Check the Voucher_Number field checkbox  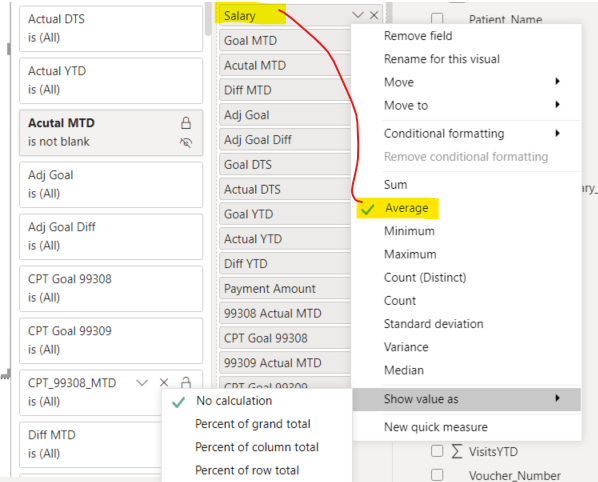(437, 475)
